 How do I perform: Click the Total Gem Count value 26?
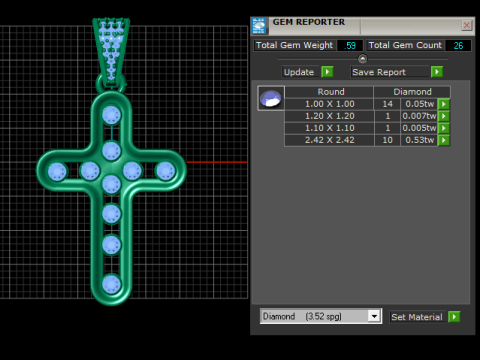coord(458,45)
